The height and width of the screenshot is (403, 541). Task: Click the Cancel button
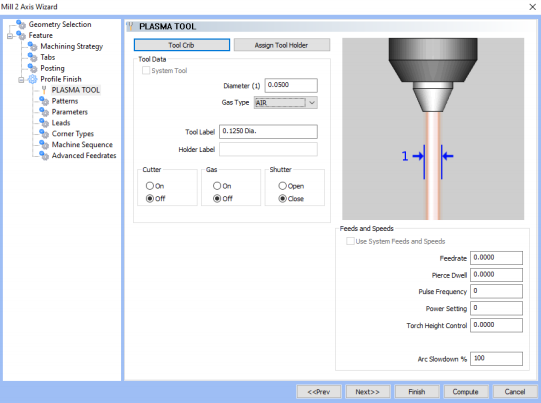[x=515, y=392]
